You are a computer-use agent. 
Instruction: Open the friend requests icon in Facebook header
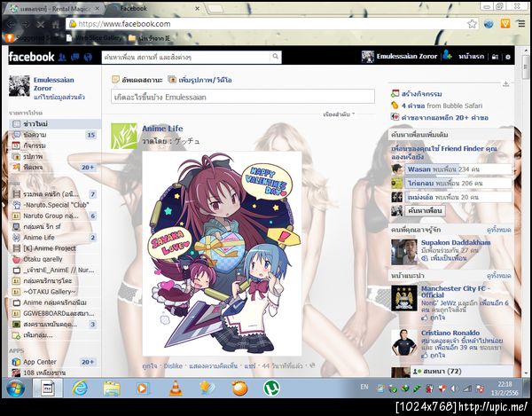coord(62,57)
